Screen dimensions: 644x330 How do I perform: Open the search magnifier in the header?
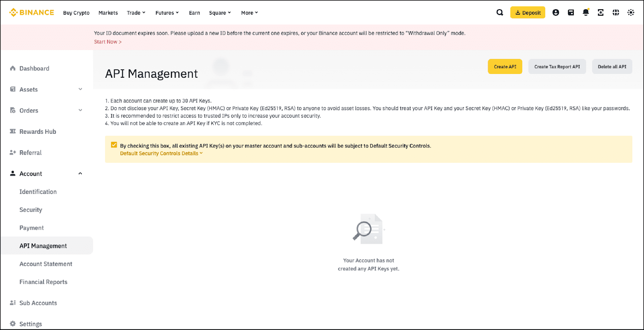pos(500,12)
